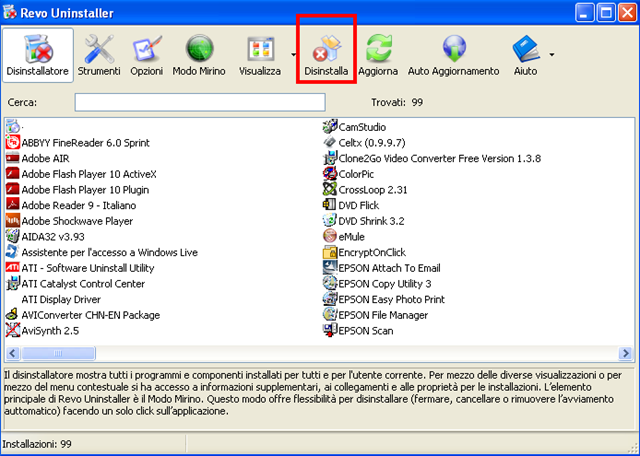Select Adobe Flash Player 10 Plugin icon
The image size is (640, 456).
12,189
